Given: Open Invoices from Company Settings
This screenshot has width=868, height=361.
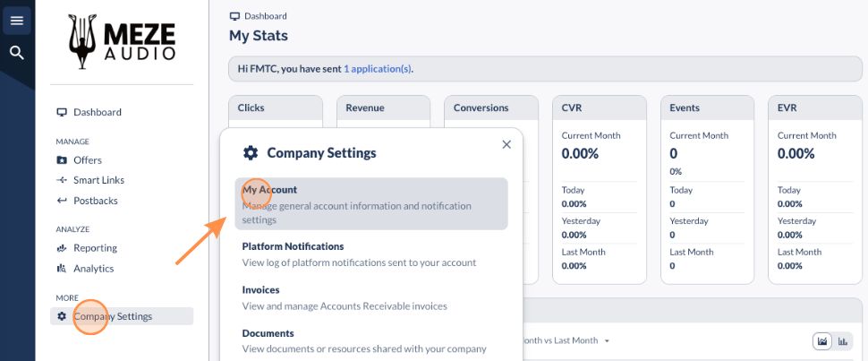Looking at the screenshot, I should tap(261, 290).
